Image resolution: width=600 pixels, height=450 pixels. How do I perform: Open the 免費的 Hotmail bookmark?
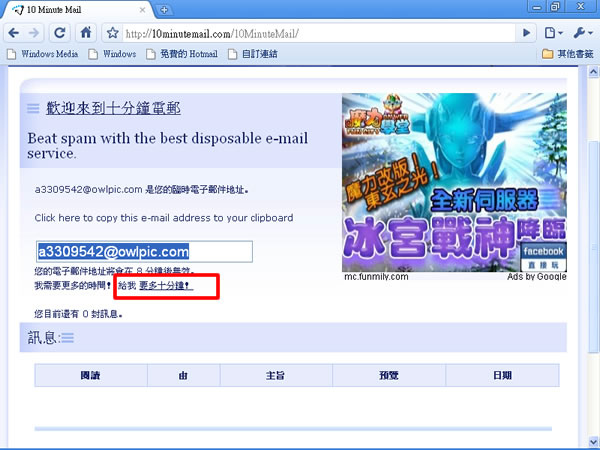[182, 54]
